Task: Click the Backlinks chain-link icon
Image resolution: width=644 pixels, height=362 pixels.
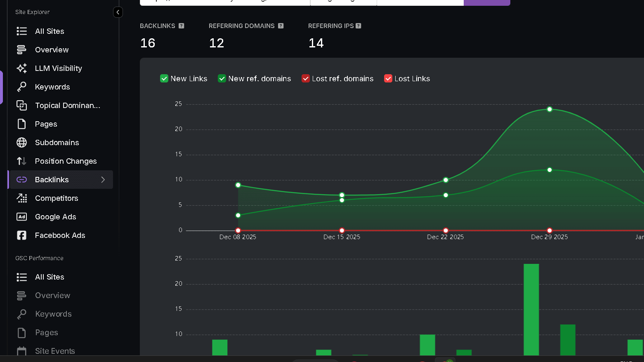Action: click(x=21, y=179)
